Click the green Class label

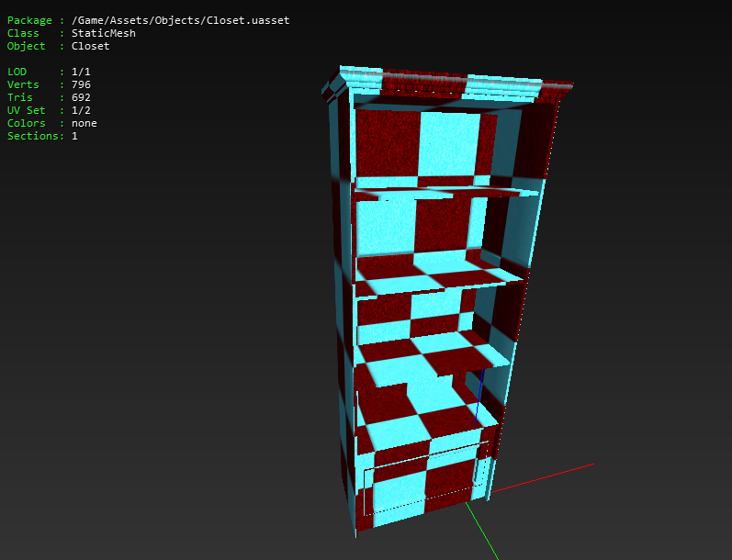23,33
